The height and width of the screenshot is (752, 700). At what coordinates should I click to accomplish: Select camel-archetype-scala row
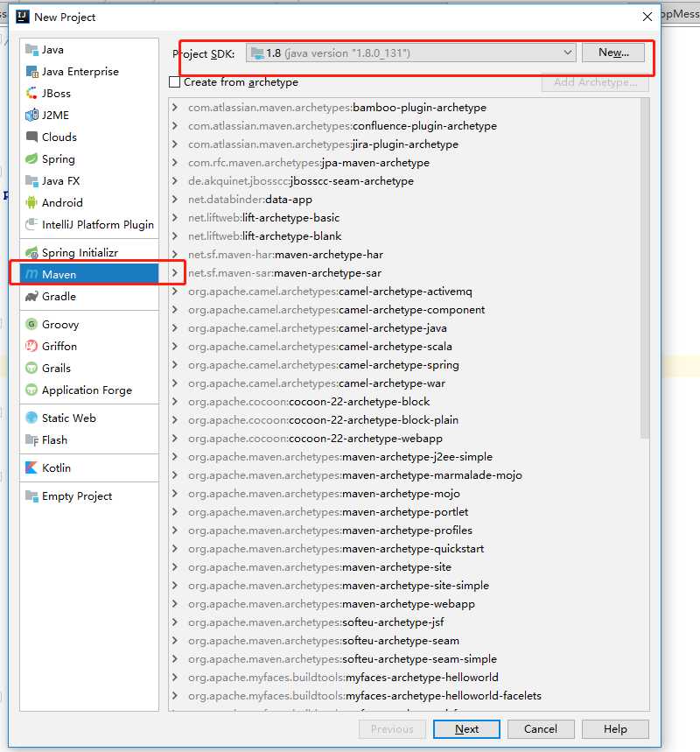tap(405, 347)
